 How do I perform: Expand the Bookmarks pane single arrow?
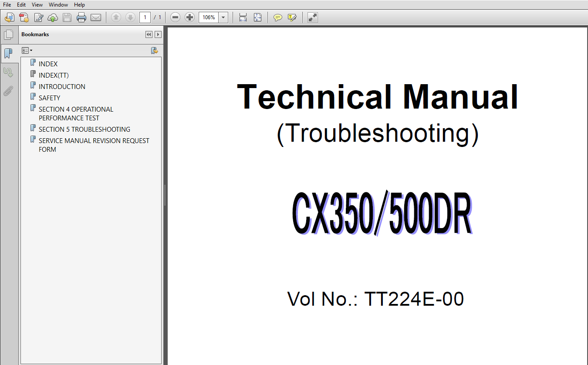click(x=158, y=34)
